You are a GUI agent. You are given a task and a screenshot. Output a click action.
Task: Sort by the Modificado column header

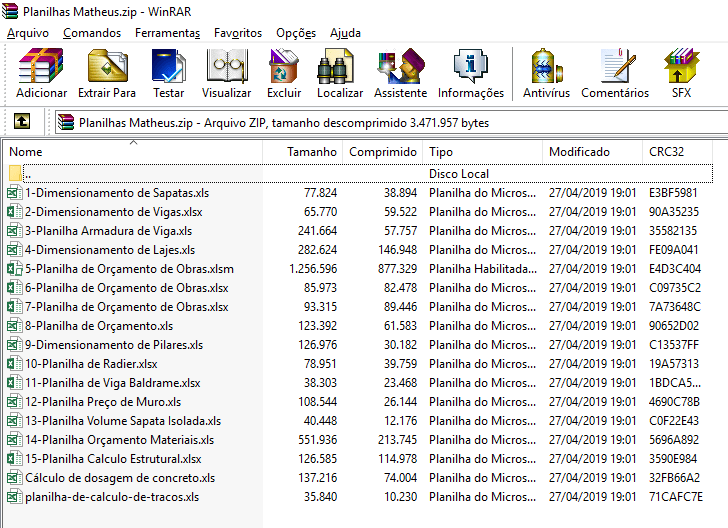point(592,152)
